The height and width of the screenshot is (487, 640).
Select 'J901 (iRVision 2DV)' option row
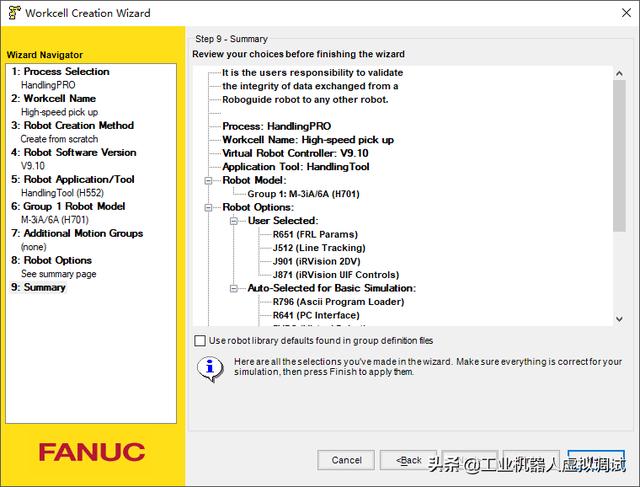click(316, 261)
